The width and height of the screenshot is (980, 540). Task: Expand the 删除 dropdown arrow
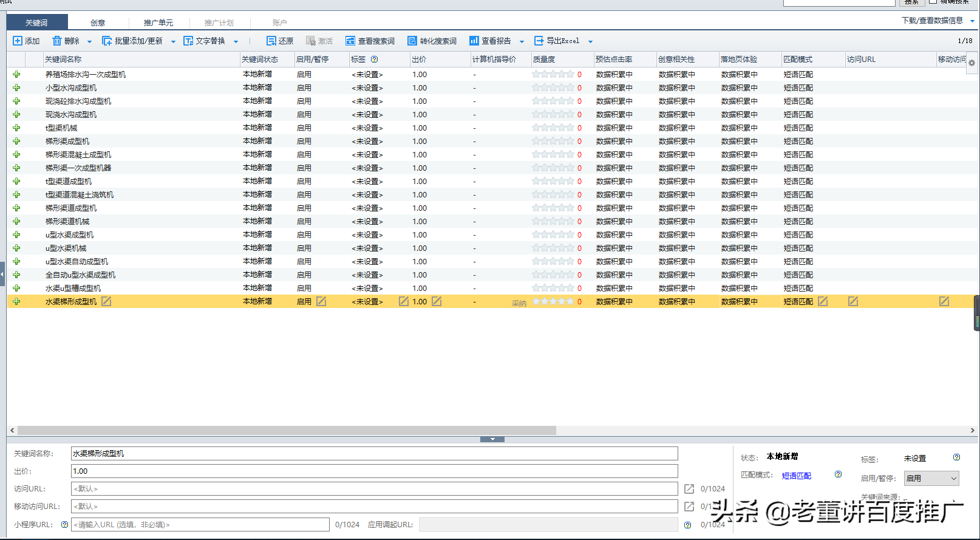[89, 42]
